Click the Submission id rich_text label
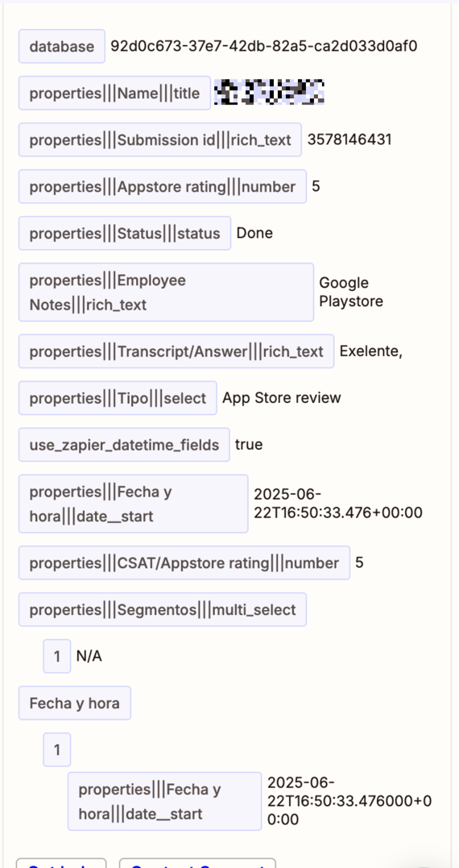The height and width of the screenshot is (868, 459). coord(160,140)
